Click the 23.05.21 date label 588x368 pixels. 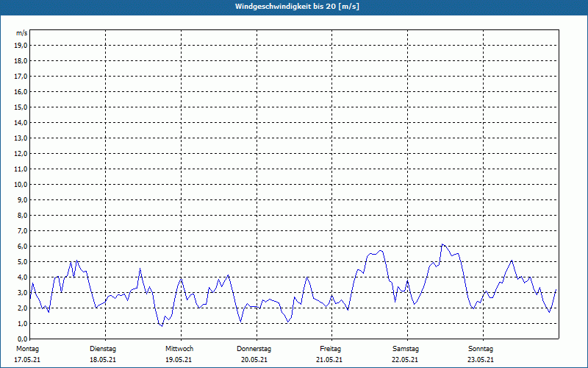(481, 360)
